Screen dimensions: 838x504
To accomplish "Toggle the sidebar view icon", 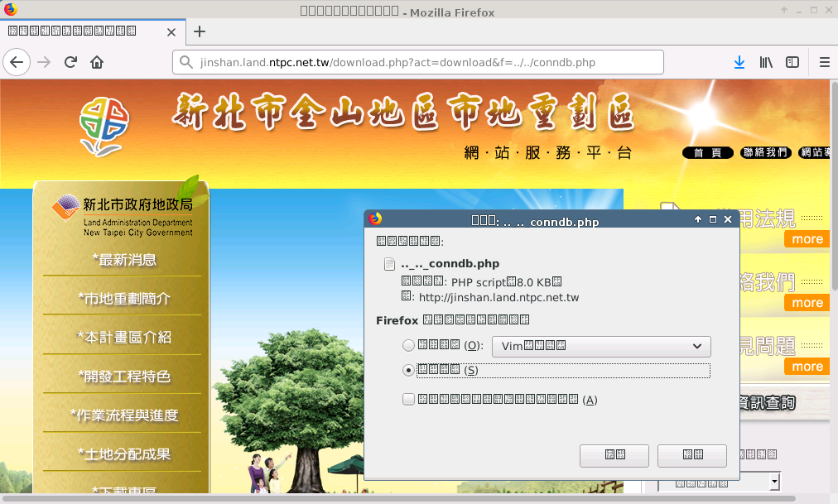I will pyautogui.click(x=792, y=62).
